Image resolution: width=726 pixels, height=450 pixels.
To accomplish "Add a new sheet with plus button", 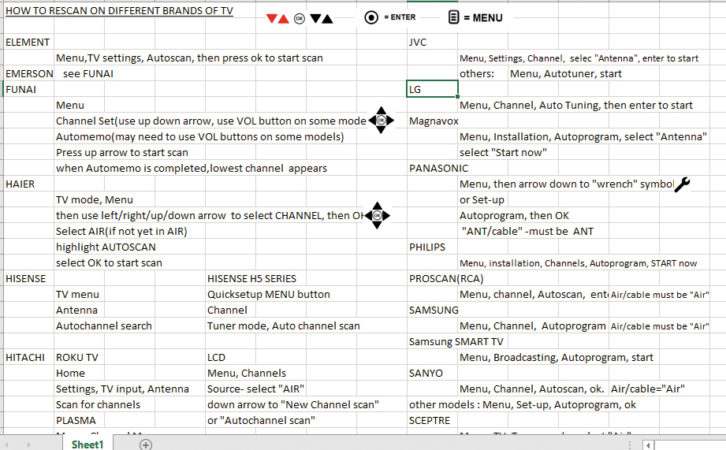I will point(145,445).
